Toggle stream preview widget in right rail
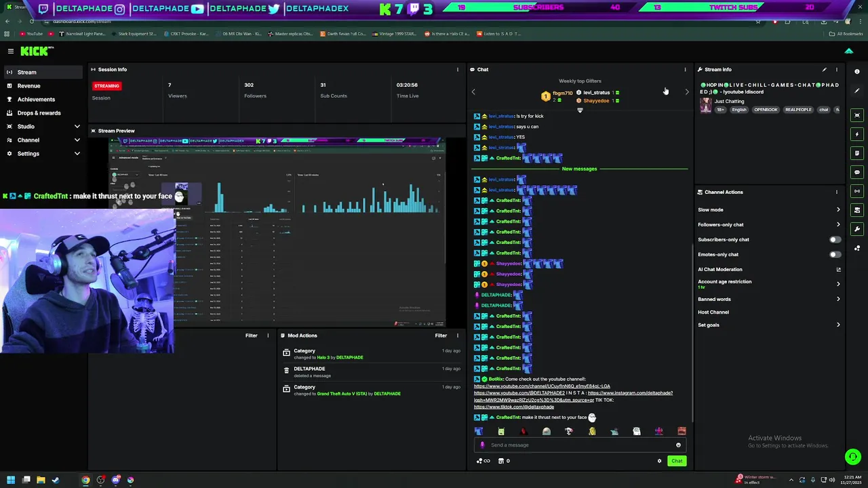The image size is (868, 488). [x=857, y=115]
